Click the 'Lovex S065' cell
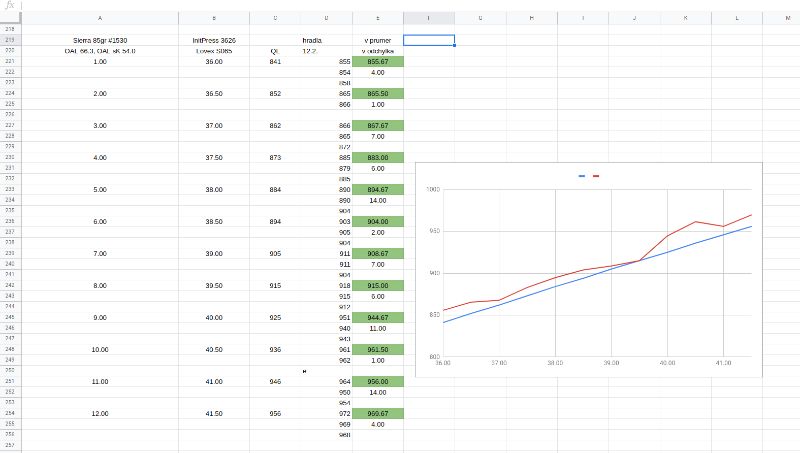 pos(214,50)
